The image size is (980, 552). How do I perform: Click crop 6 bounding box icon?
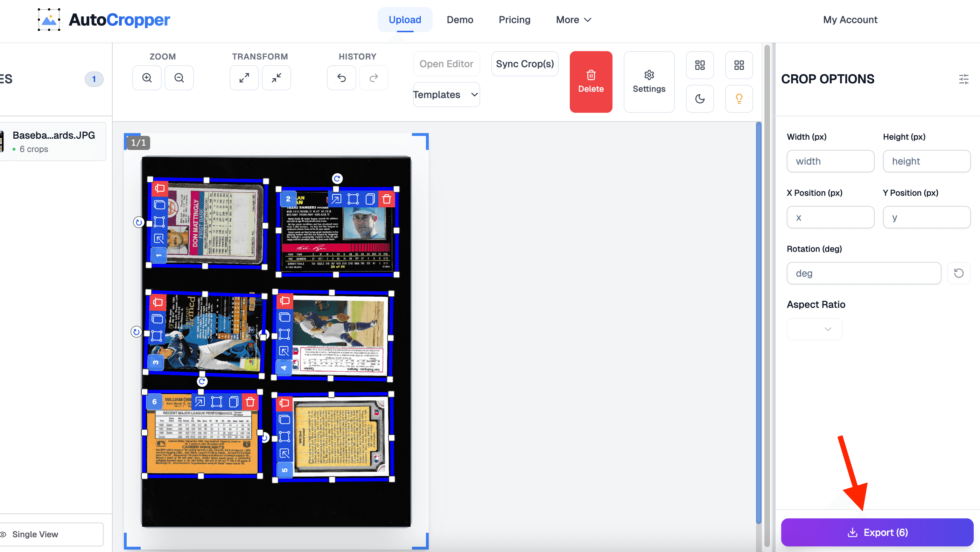click(x=216, y=402)
